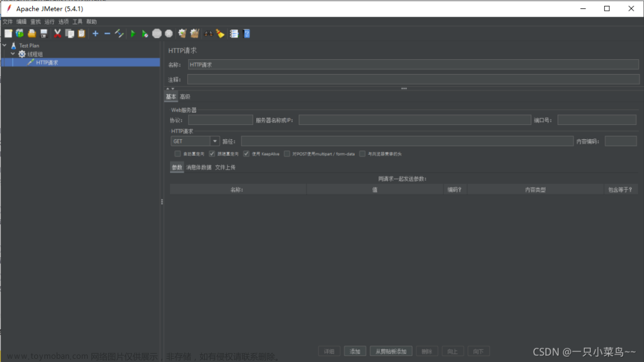Toggle the 使用 KeepAlive checkbox
Screen dimensions: 644x362
pos(246,154)
